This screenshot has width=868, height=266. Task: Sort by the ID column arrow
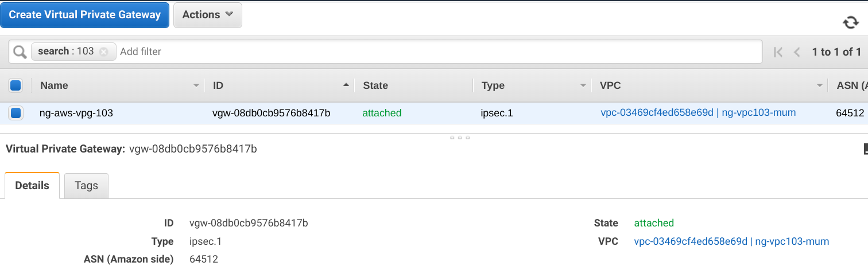[x=346, y=85]
